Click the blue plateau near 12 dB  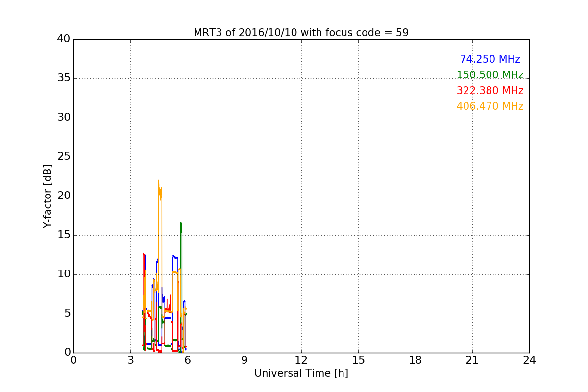pyautogui.click(x=175, y=256)
